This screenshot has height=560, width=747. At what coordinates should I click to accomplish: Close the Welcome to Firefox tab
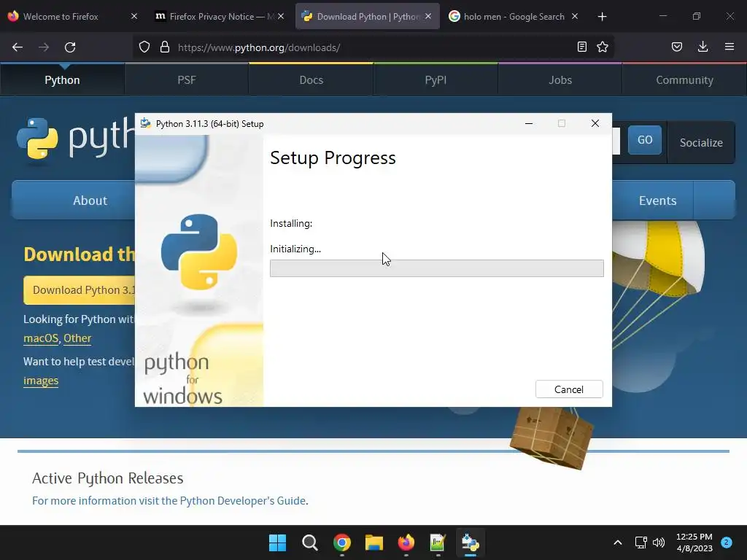[134, 17]
